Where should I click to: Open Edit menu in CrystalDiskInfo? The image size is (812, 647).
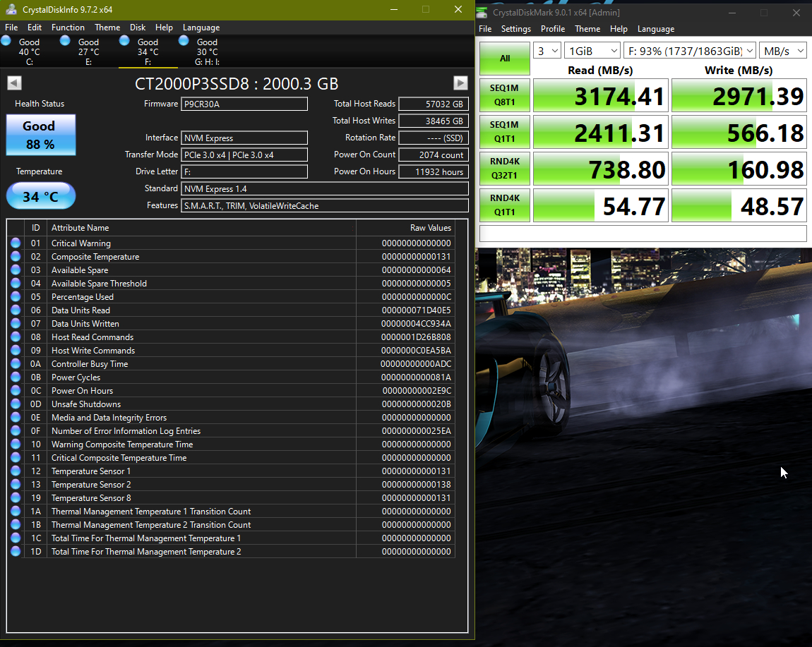[x=34, y=28]
